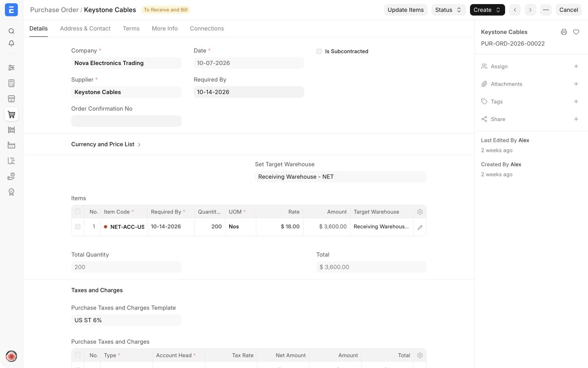This screenshot has height=368, width=588.
Task: Add an attachment with plus icon
Action: click(x=576, y=84)
